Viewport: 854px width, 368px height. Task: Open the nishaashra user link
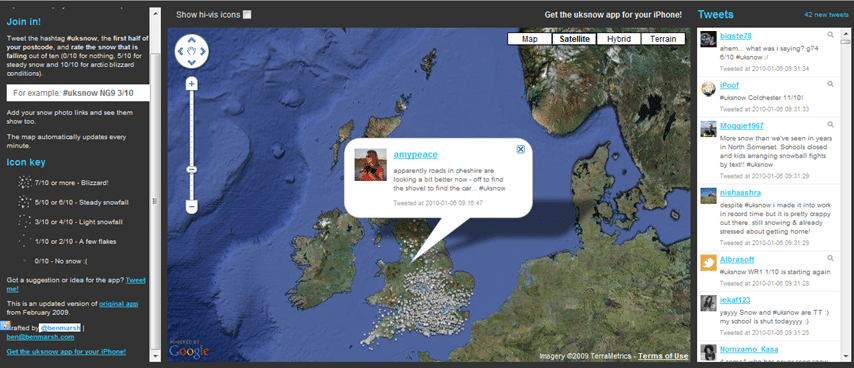point(740,193)
